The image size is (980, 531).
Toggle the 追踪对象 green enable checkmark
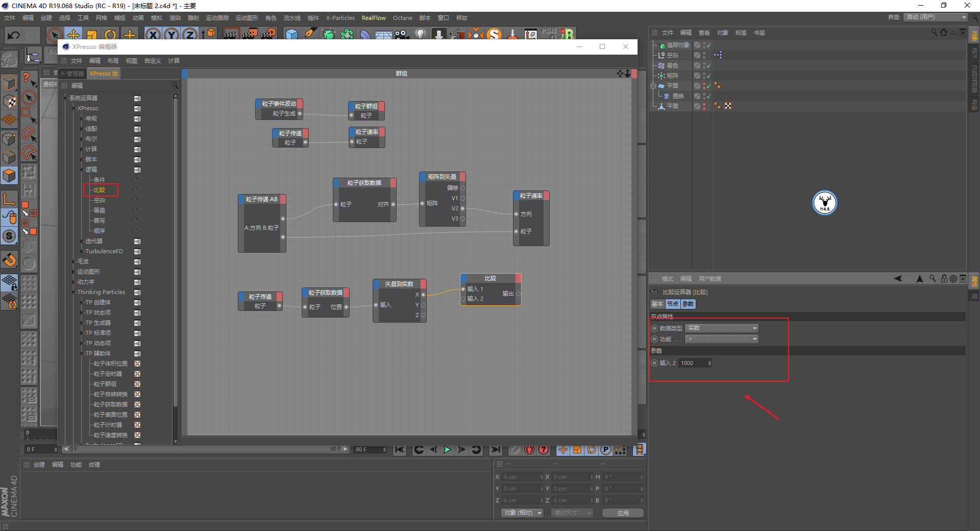point(708,45)
